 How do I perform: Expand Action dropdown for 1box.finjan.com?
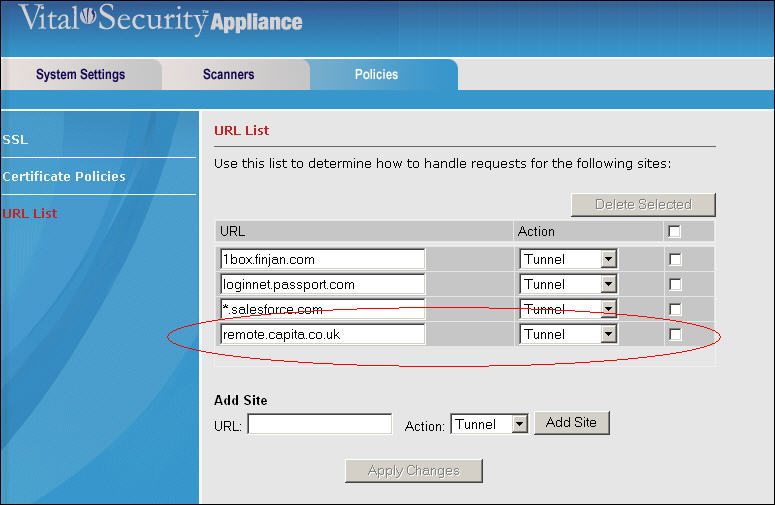pyautogui.click(x=608, y=259)
